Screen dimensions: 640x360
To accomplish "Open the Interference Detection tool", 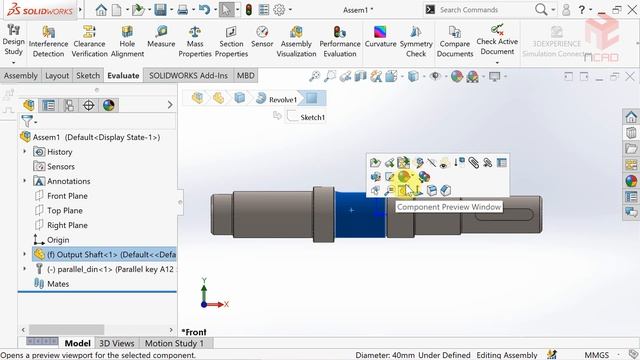I will (48, 42).
